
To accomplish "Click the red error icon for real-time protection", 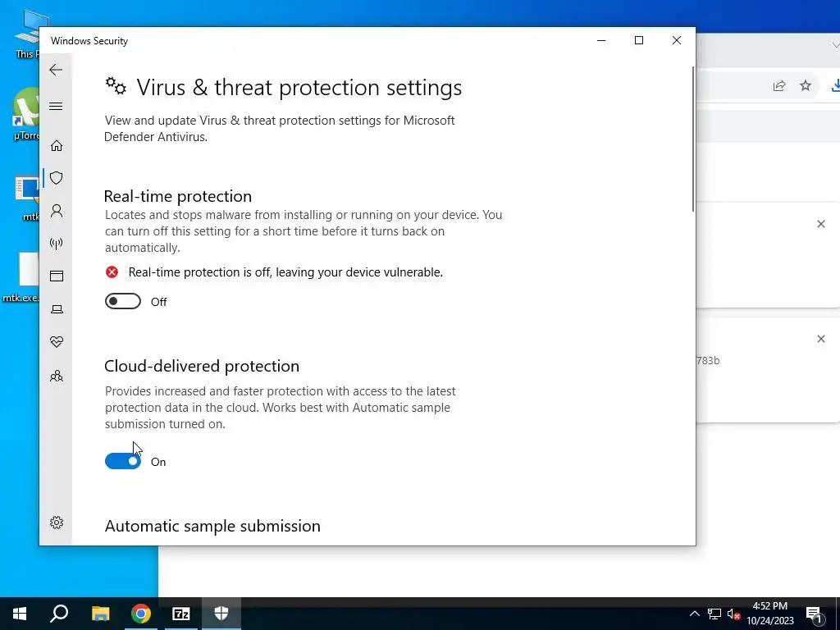I will pos(112,272).
